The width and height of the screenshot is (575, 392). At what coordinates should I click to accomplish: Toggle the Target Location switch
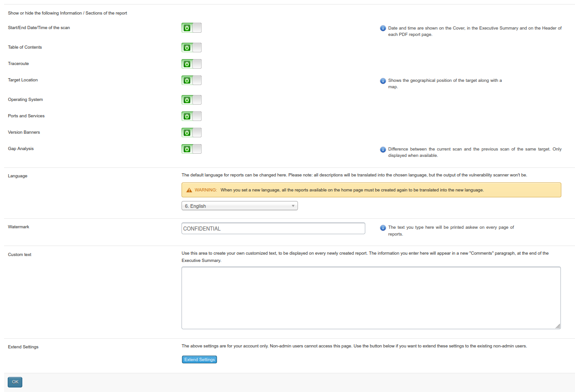[x=192, y=80]
